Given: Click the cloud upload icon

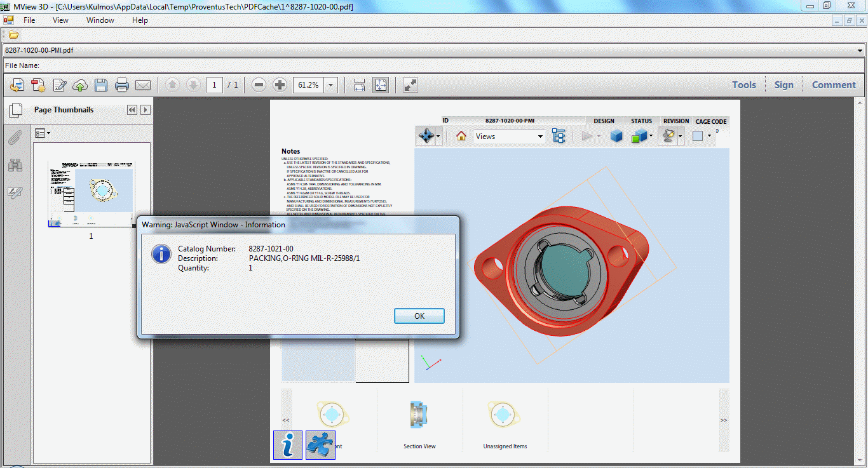Looking at the screenshot, I should 80,85.
